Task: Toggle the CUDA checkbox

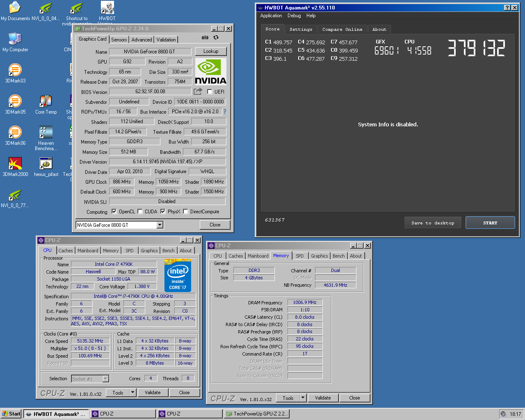Action: click(140, 212)
